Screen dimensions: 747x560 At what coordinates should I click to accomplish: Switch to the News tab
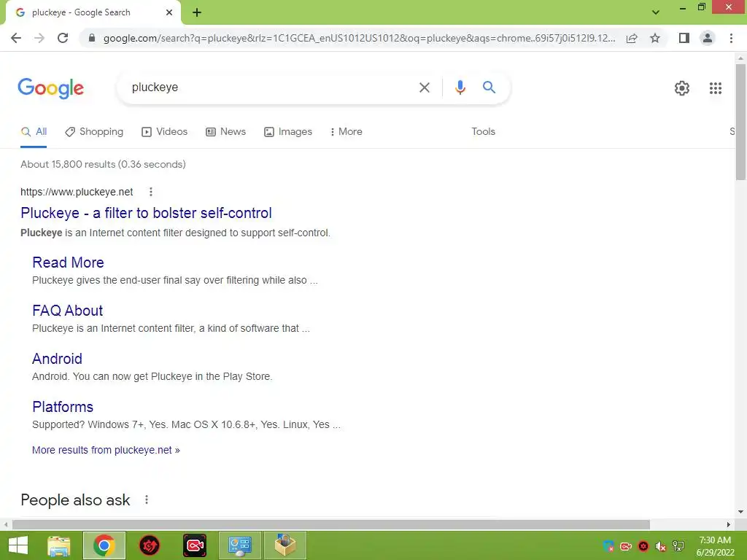[226, 132]
